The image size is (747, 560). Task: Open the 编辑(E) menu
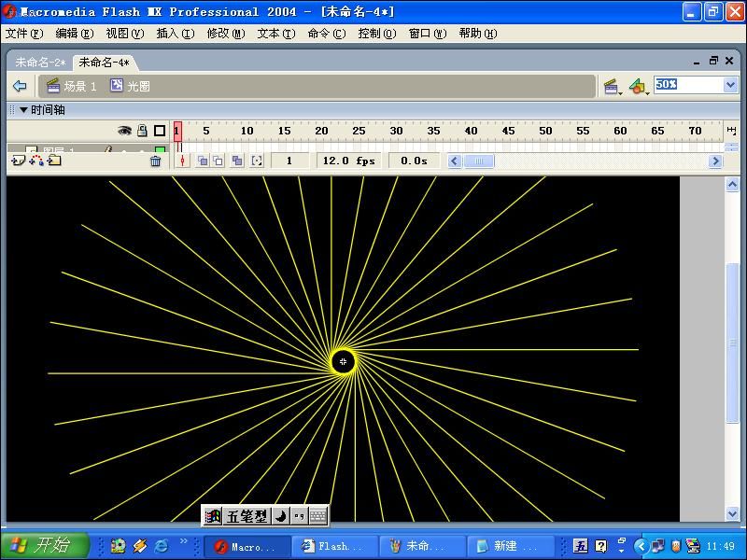point(75,34)
